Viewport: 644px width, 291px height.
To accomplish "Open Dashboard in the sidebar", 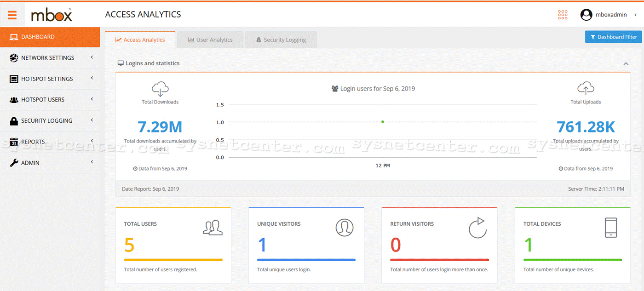I will click(x=50, y=37).
